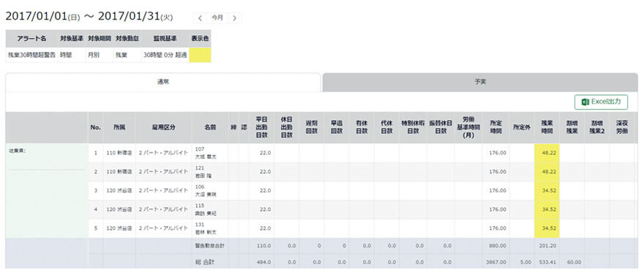The image size is (644, 278).
Task: Open employee 121 name cell
Action: point(210,172)
